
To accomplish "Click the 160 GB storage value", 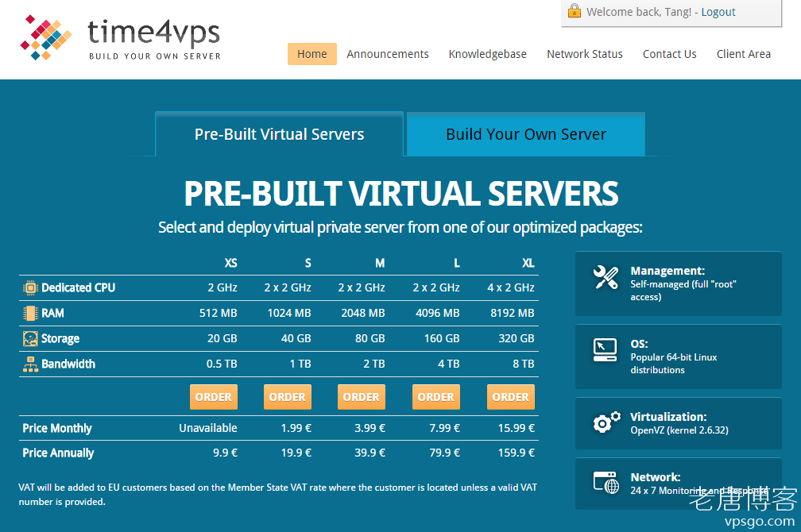I will pos(442,338).
